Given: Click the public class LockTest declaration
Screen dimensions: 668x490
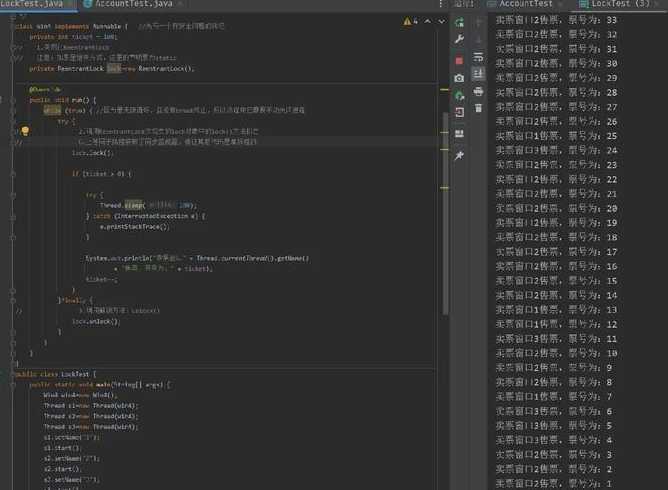Looking at the screenshot, I should pos(55,374).
